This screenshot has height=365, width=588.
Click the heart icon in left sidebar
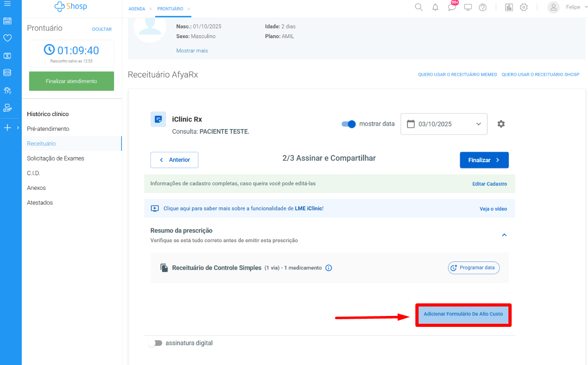tap(7, 38)
